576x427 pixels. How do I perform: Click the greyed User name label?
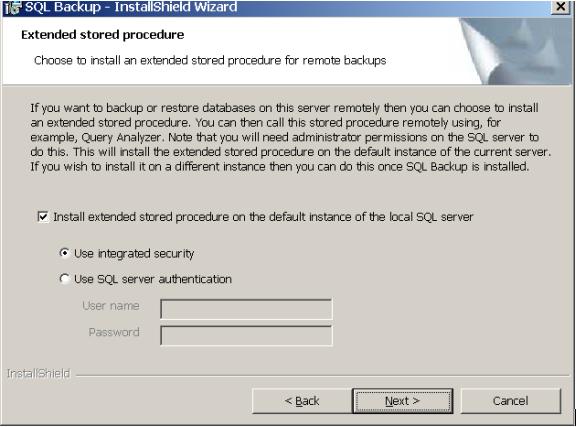pyautogui.click(x=111, y=306)
